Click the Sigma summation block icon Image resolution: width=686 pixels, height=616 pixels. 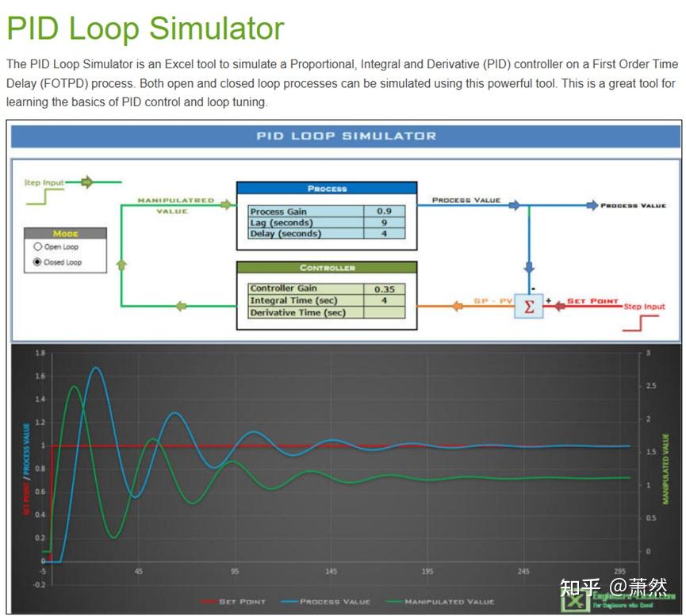click(528, 306)
